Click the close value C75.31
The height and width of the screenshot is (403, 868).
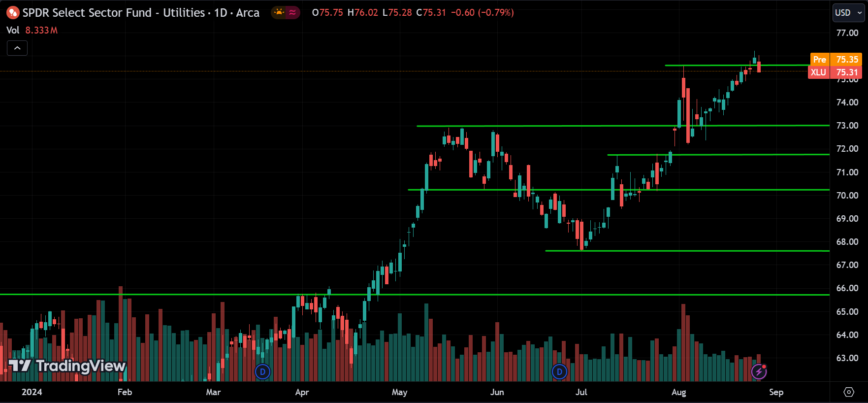tap(431, 12)
